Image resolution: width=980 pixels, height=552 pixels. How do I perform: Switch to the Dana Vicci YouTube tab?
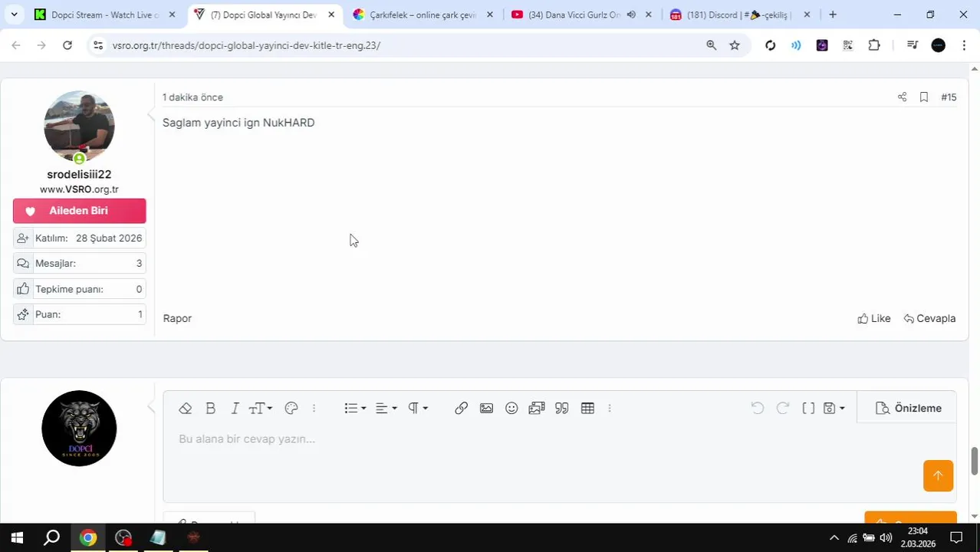[574, 15]
